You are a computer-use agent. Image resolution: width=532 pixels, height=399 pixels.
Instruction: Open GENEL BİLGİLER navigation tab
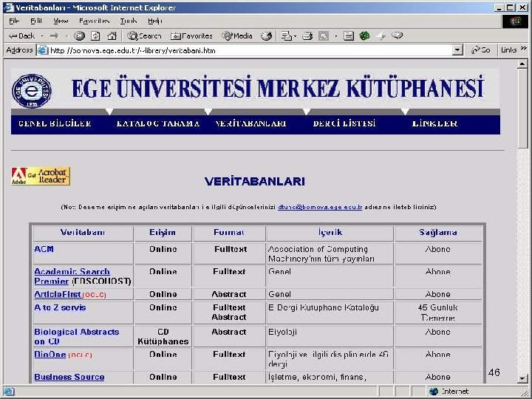point(55,123)
